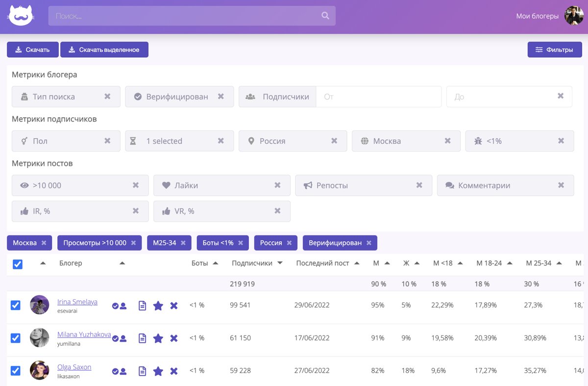
Task: Sort by Боты column
Action: [215, 263]
